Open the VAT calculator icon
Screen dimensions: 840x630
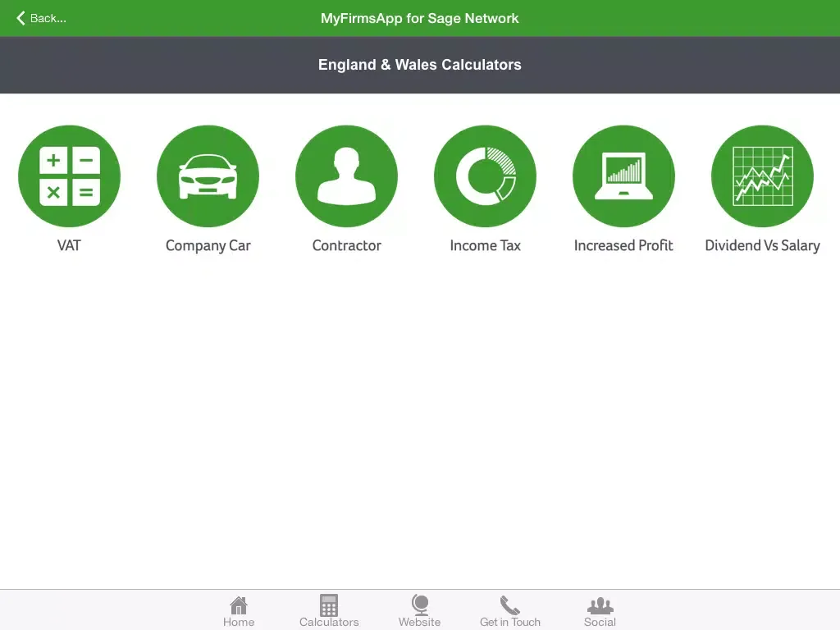pos(69,176)
